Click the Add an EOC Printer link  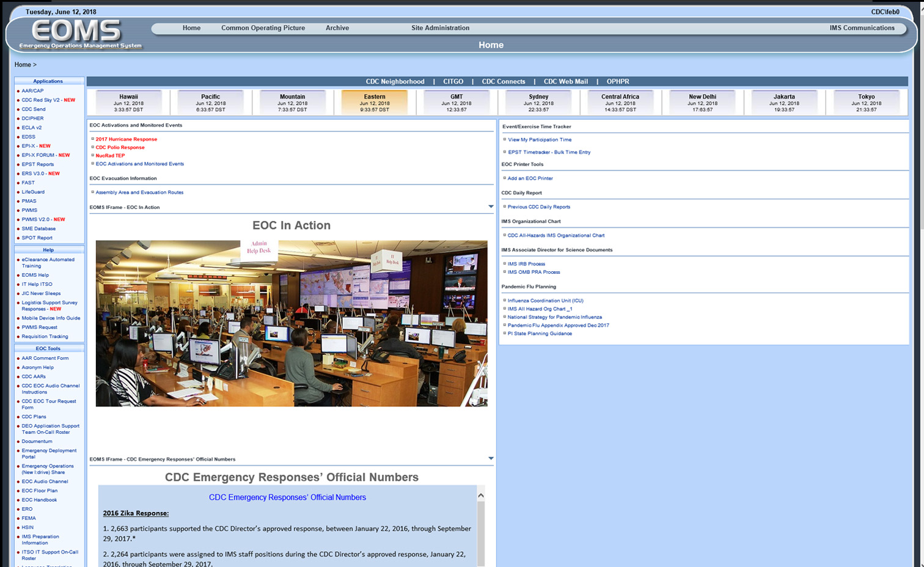530,178
